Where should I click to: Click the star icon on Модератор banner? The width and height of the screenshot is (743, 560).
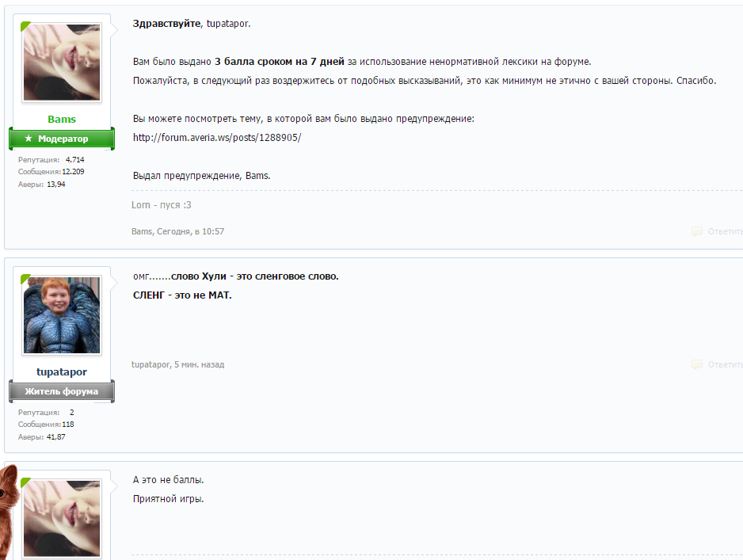point(29,139)
